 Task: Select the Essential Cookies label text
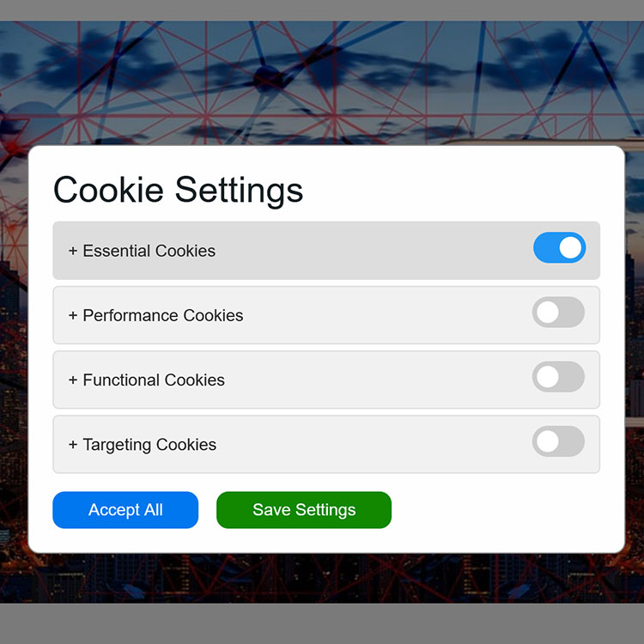click(x=149, y=252)
